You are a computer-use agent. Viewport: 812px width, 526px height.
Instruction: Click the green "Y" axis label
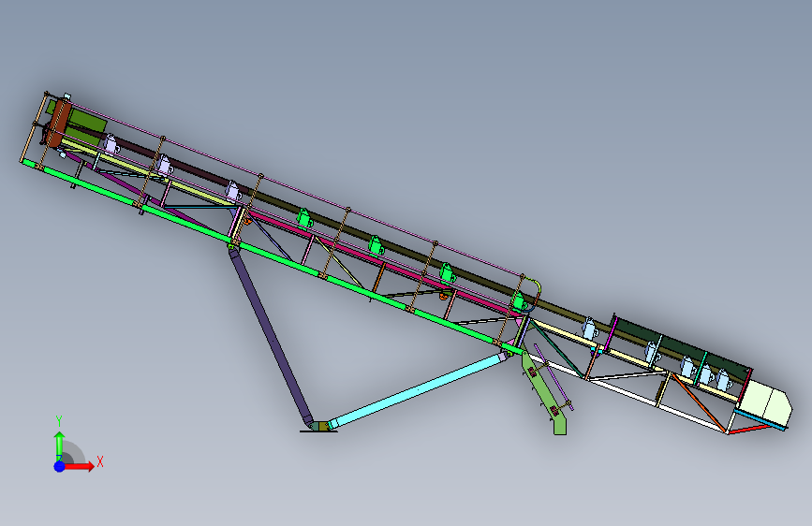pyautogui.click(x=59, y=421)
